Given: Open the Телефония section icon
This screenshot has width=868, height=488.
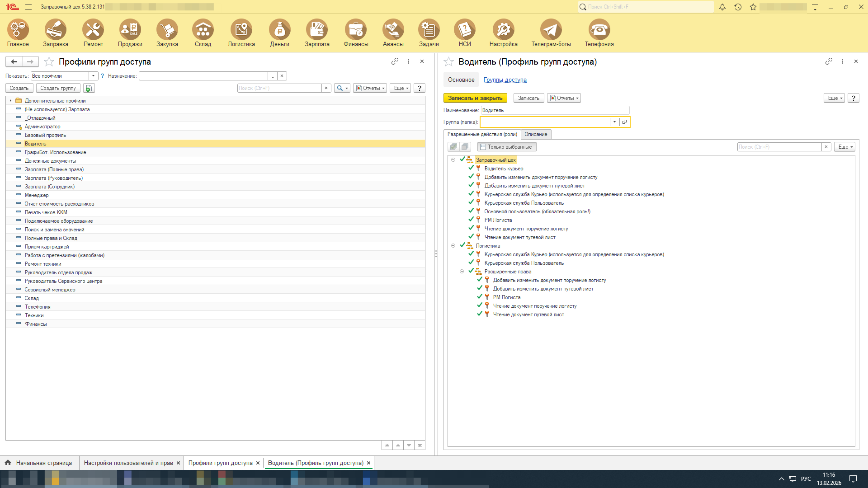Looking at the screenshot, I should pyautogui.click(x=599, y=30).
